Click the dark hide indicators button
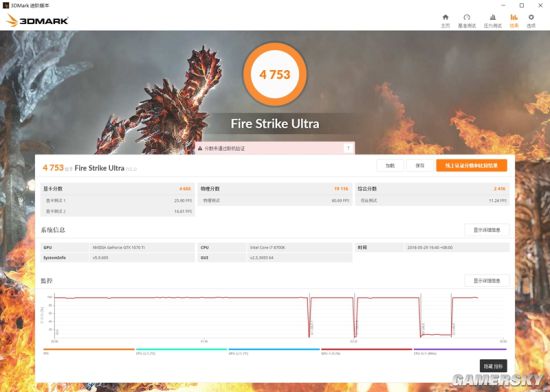Screen dimensions: 550x392 [x=493, y=366]
